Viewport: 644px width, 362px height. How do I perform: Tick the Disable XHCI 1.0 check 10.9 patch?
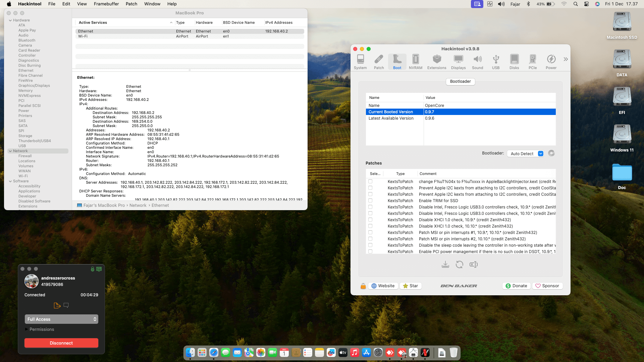[x=370, y=220]
